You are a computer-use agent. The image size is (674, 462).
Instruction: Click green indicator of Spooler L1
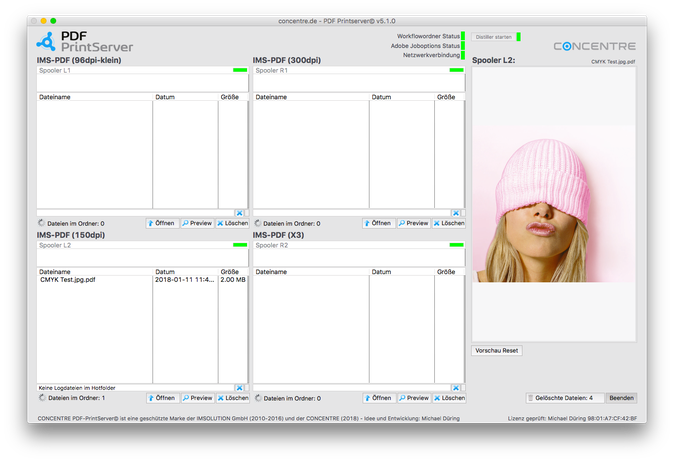pos(240,70)
